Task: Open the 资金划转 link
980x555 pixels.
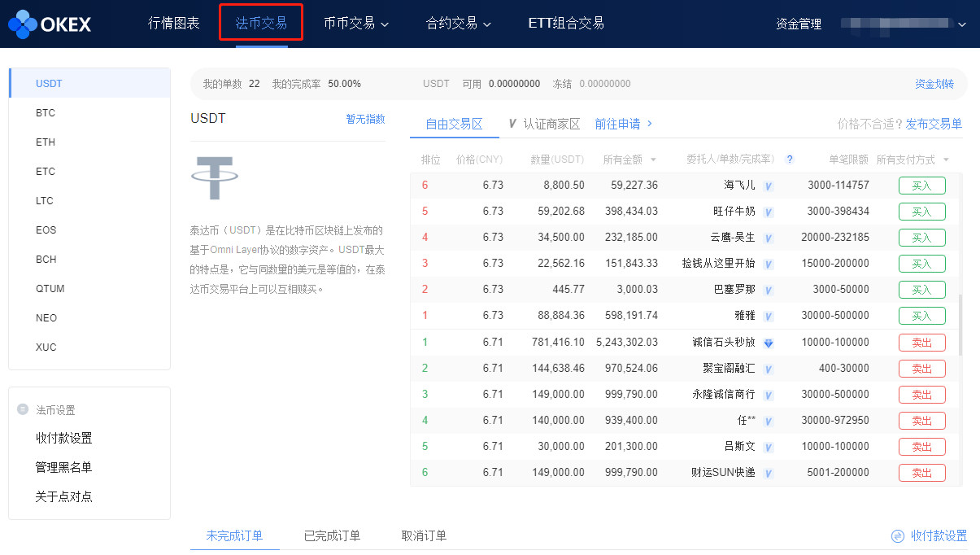Action: coord(934,84)
